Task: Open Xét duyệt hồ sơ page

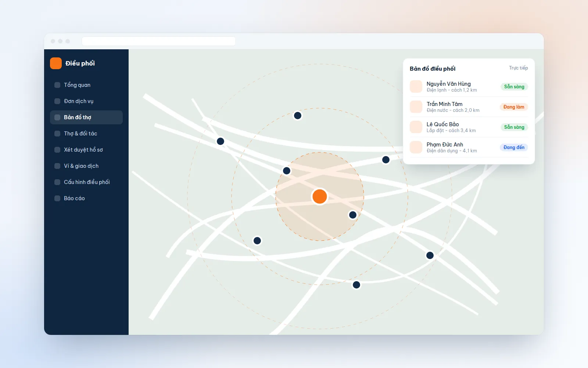Action: [86, 150]
